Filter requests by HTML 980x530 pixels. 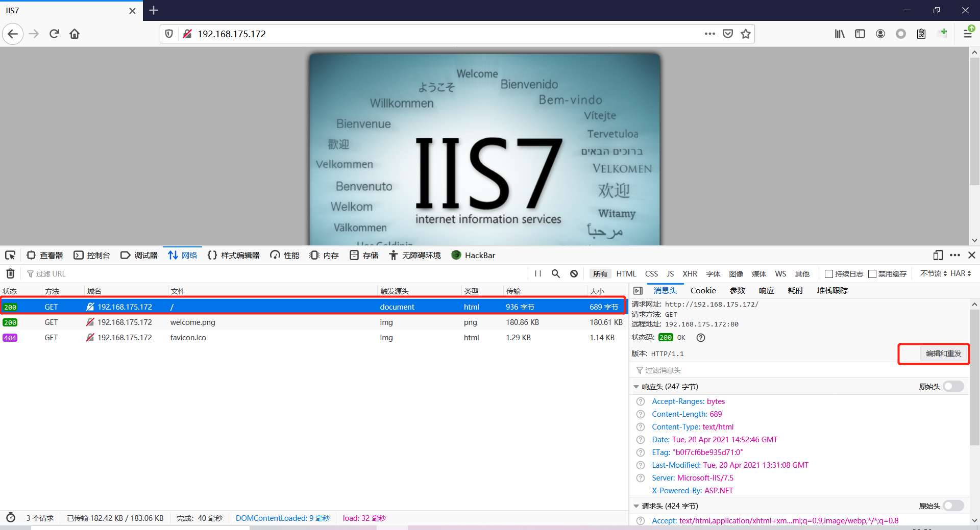[x=626, y=273]
